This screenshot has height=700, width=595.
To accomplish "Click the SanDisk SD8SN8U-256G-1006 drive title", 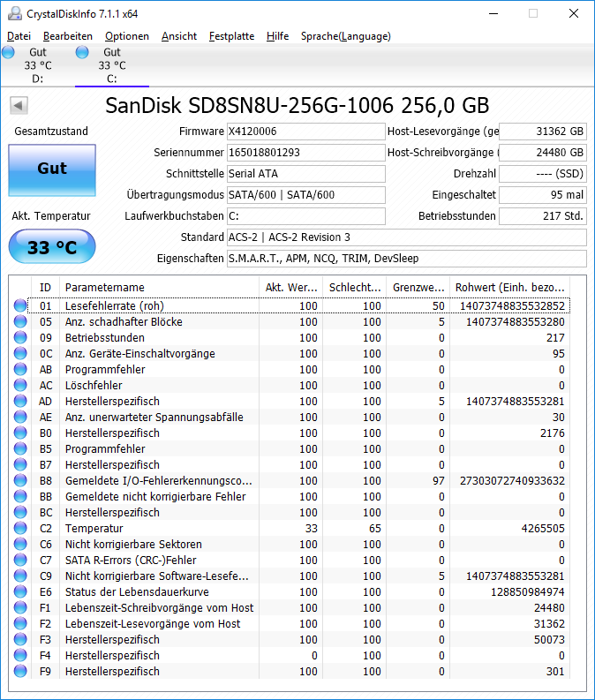I will [x=297, y=106].
